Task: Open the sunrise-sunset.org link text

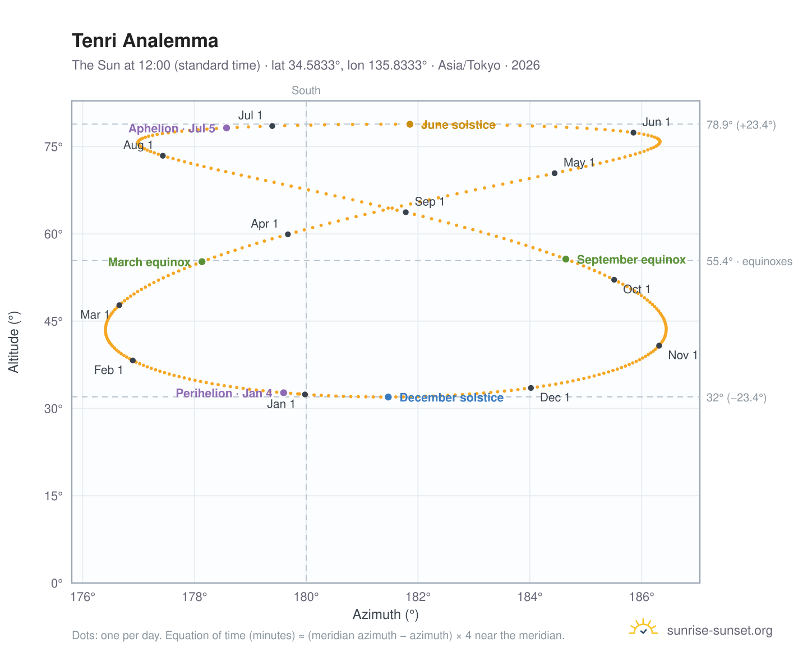Action: pos(720,631)
